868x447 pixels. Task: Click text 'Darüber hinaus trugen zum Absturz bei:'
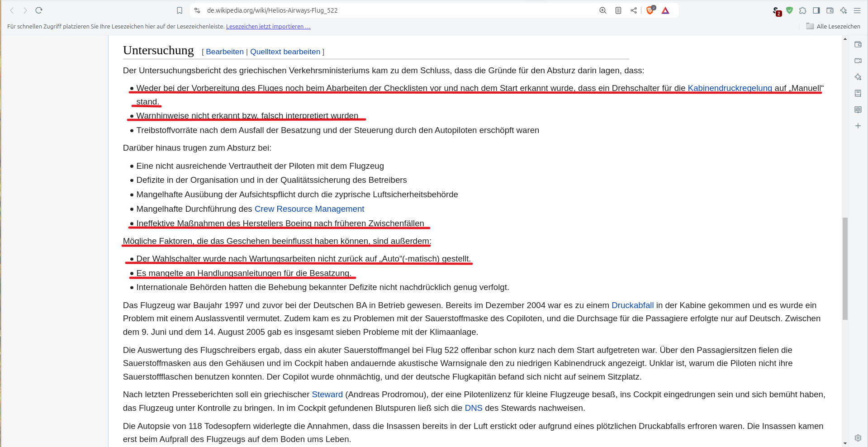click(x=197, y=148)
